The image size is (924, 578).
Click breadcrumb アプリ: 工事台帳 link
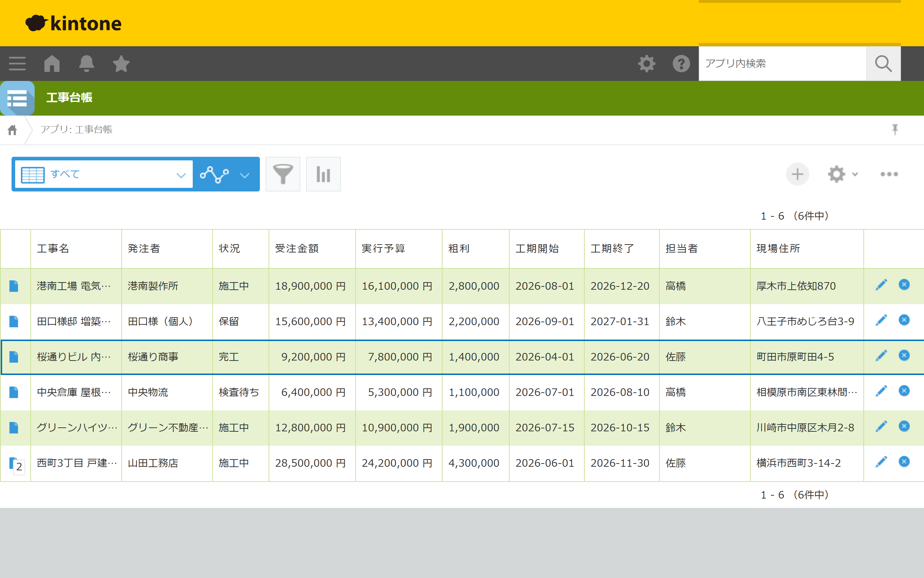[77, 130]
